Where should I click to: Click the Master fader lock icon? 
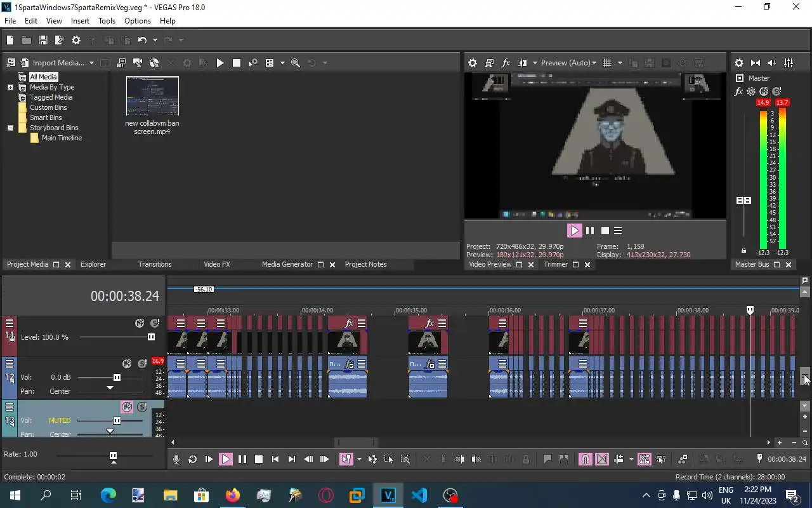[743, 251]
